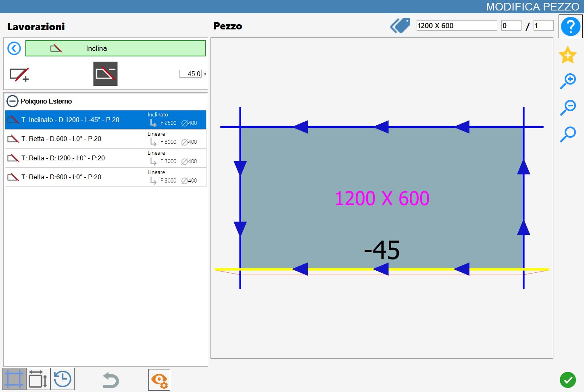The height and width of the screenshot is (392, 584).
Task: Click the add inclined edge icon
Action: (19, 75)
